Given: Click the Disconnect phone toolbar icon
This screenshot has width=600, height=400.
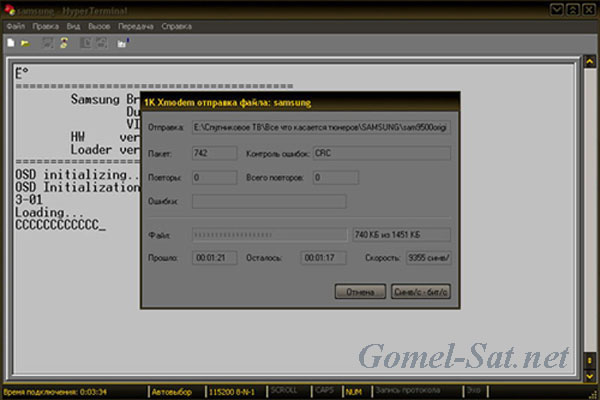Looking at the screenshot, I should coord(64,43).
